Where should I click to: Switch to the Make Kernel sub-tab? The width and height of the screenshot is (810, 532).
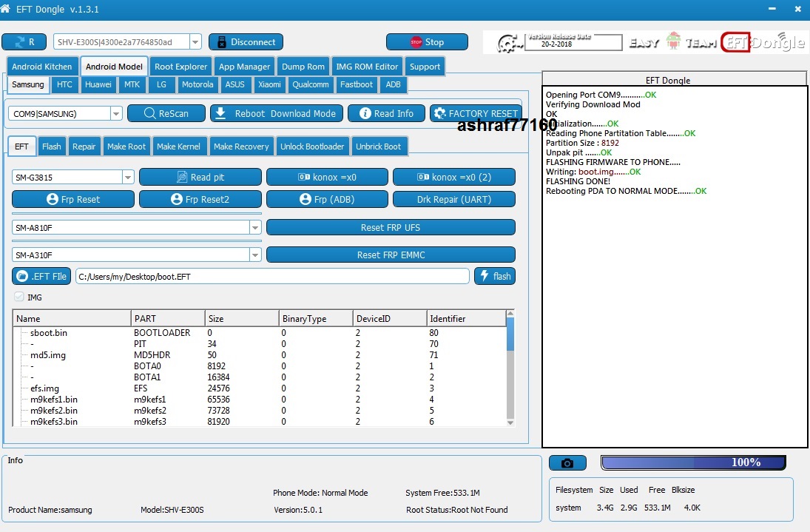click(x=179, y=147)
